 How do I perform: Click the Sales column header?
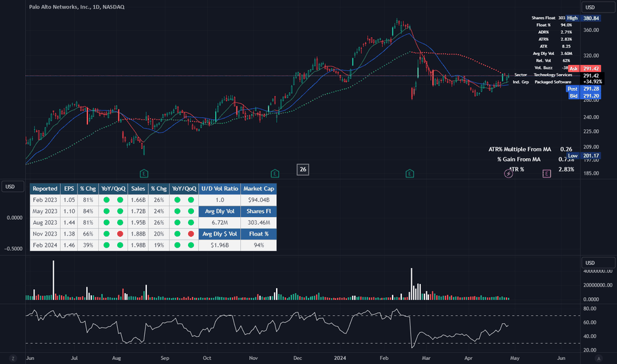pos(138,189)
